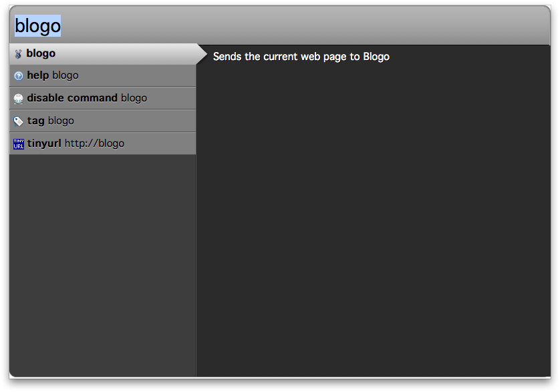This screenshot has height=392, width=560.
Task: Select the 'tag blogo' suggestion
Action: 100,121
